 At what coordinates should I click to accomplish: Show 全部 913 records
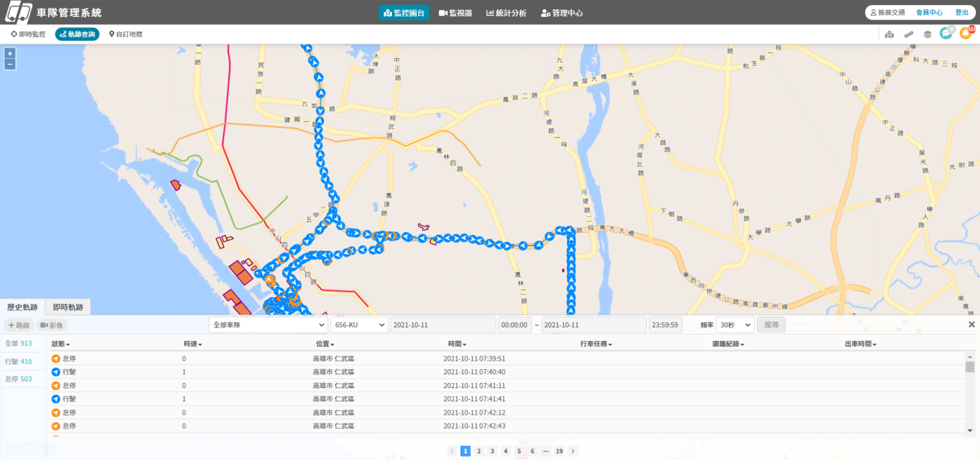[x=18, y=344]
